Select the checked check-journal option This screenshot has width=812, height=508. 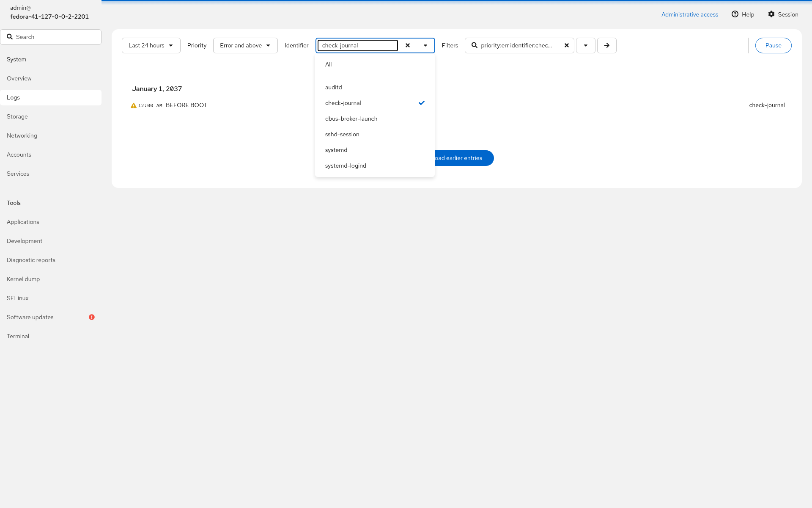click(375, 103)
